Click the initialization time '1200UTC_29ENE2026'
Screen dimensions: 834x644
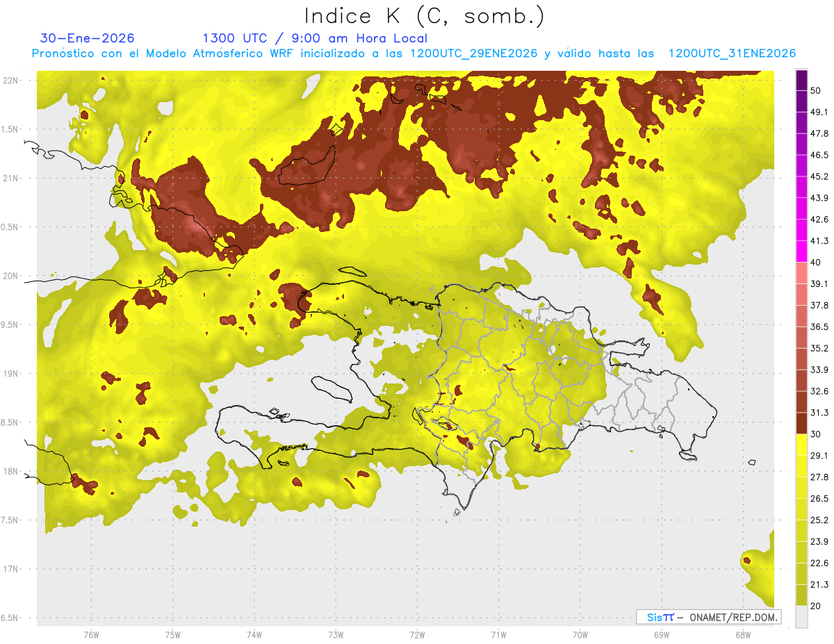pyautogui.click(x=474, y=53)
